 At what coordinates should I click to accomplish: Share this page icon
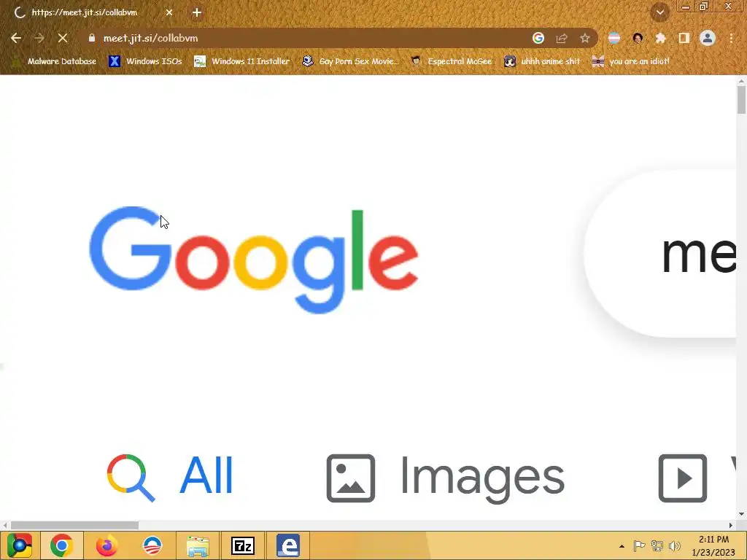(562, 38)
